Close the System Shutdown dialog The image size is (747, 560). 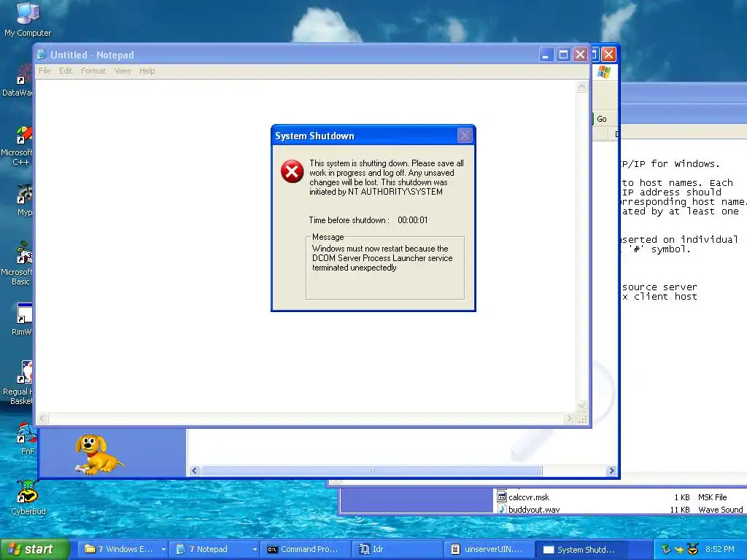(465, 136)
